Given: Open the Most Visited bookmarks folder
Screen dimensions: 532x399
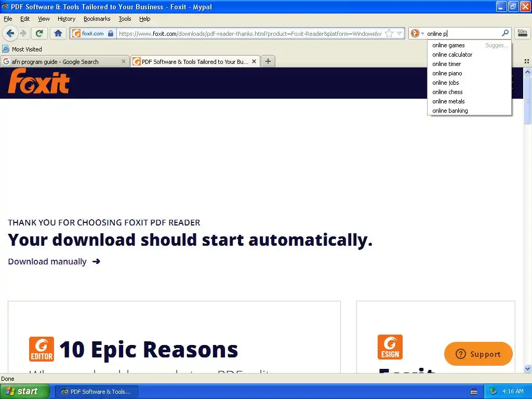Looking at the screenshot, I should point(22,49).
